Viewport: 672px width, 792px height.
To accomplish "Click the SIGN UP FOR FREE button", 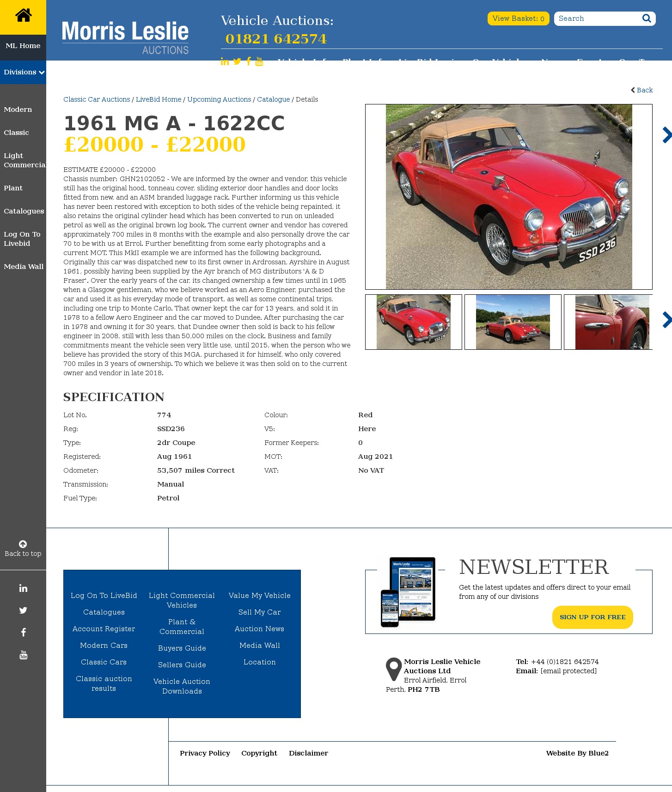I will click(x=593, y=617).
